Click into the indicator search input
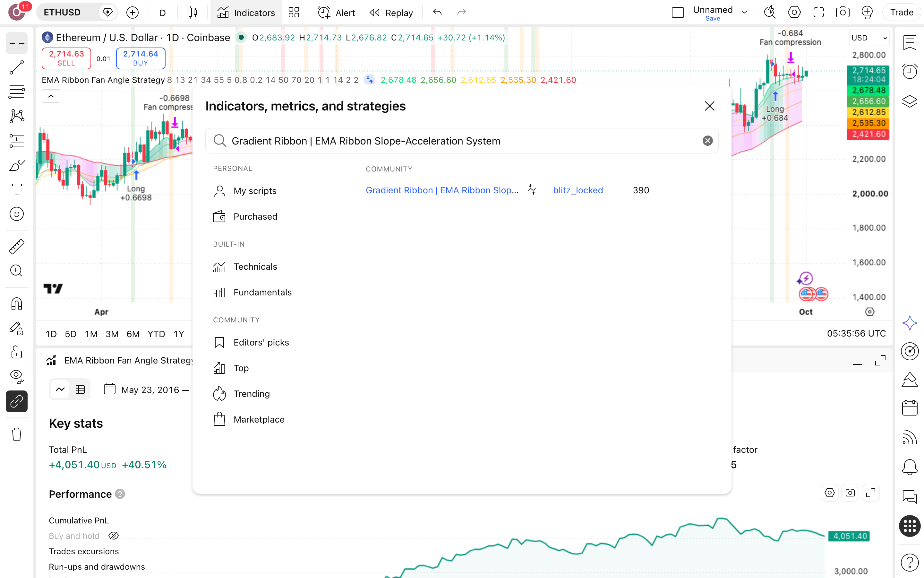This screenshot has height=578, width=924. click(x=462, y=141)
